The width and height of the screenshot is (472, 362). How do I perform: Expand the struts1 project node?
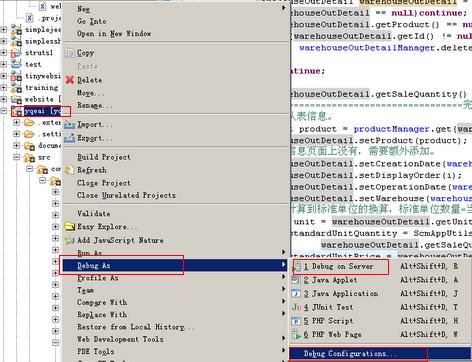click(4, 53)
